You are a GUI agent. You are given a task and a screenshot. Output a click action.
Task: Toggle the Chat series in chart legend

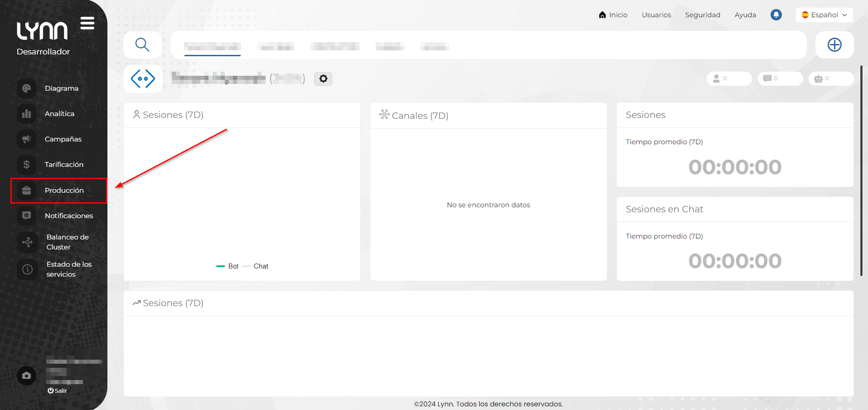coord(256,266)
